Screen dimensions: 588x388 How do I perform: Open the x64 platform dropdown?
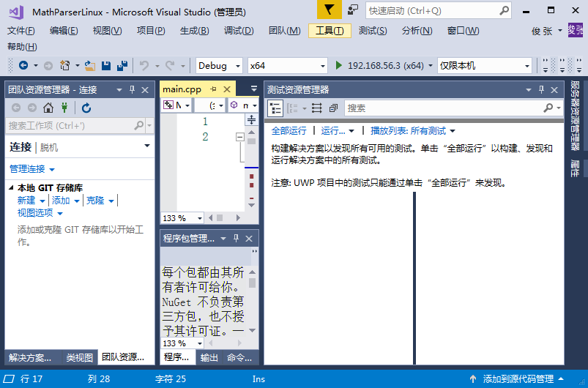click(x=322, y=66)
